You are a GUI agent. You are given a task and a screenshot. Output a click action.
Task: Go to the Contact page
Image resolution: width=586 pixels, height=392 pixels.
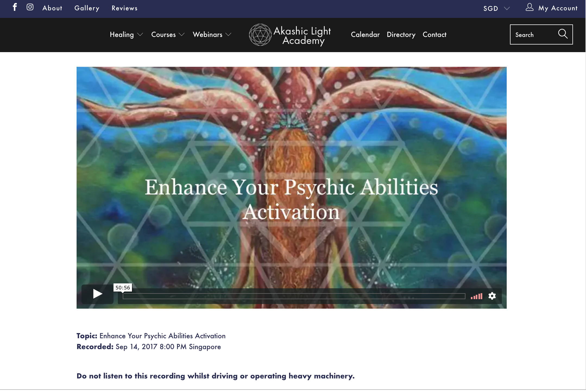[x=434, y=34]
